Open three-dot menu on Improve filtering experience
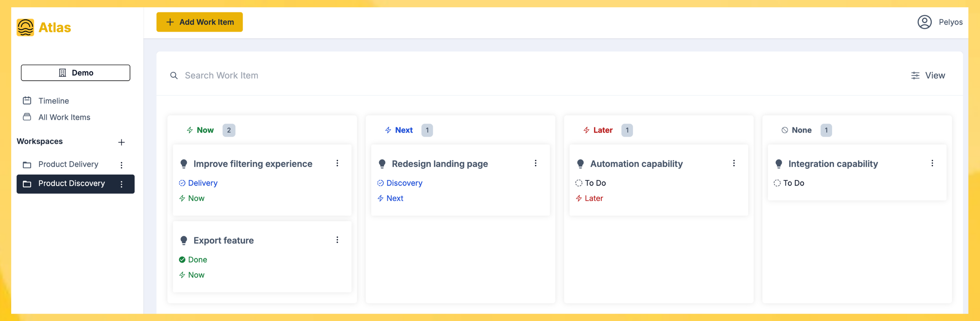Viewport: 980px width, 321px height. 337,163
